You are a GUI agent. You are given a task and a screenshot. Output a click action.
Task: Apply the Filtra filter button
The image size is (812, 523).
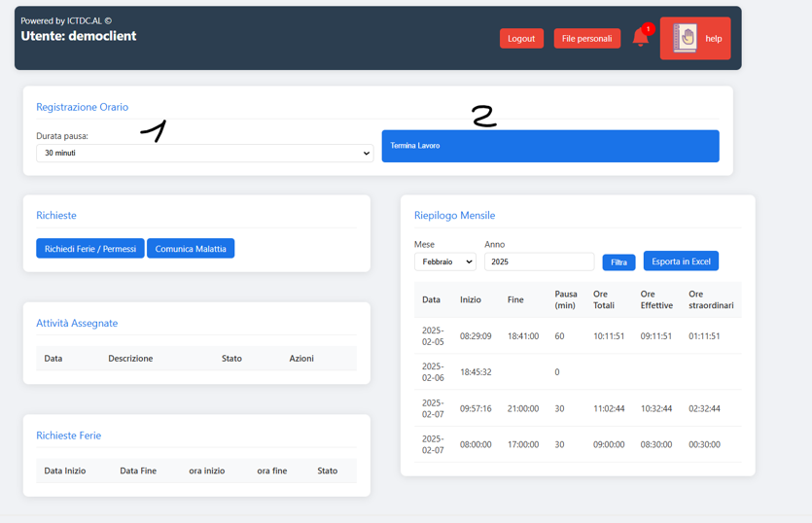(618, 262)
